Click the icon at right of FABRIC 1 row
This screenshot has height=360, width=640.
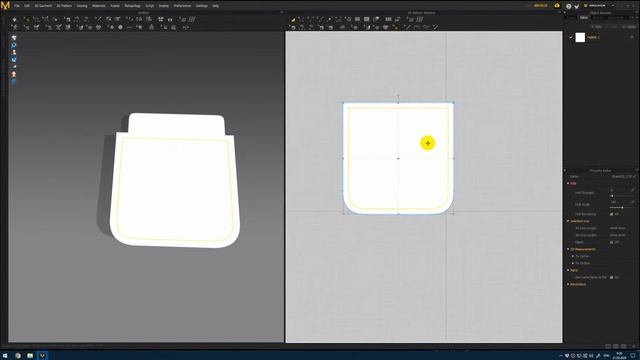pos(632,38)
